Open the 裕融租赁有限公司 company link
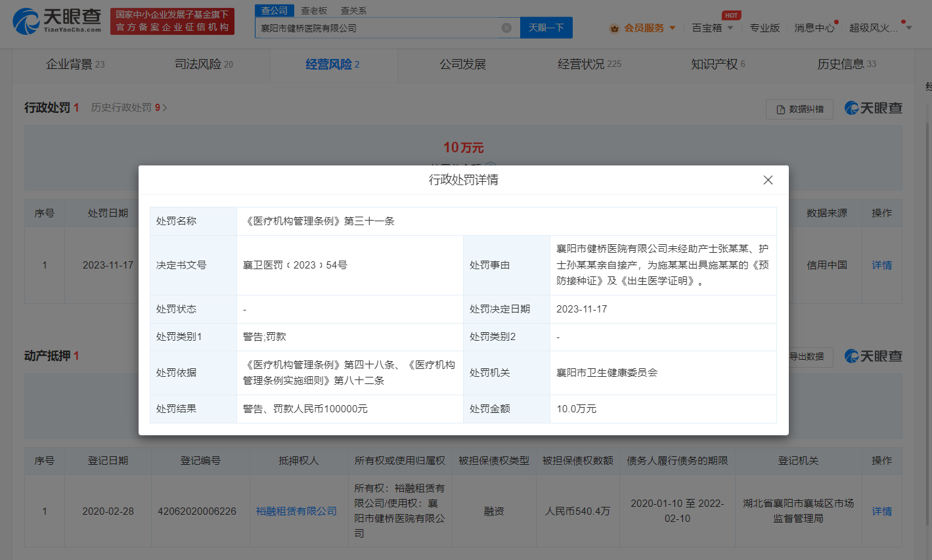Image resolution: width=932 pixels, height=560 pixels. [296, 511]
